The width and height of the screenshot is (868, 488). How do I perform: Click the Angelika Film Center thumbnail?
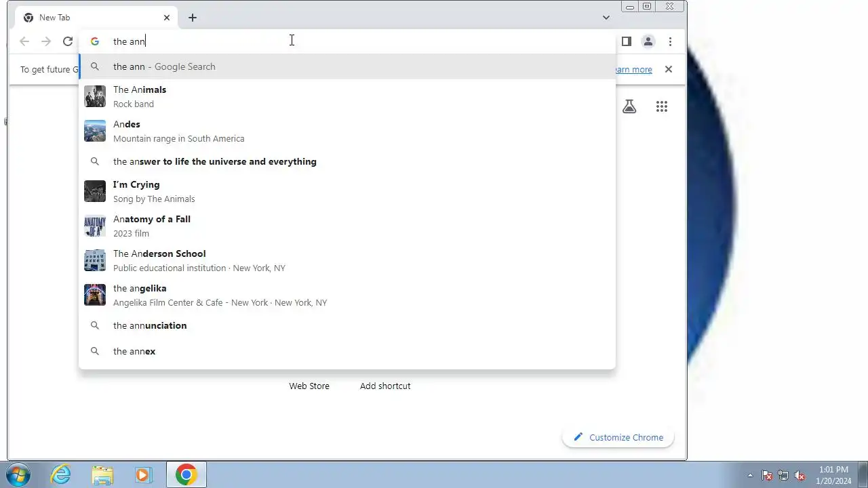(x=95, y=295)
